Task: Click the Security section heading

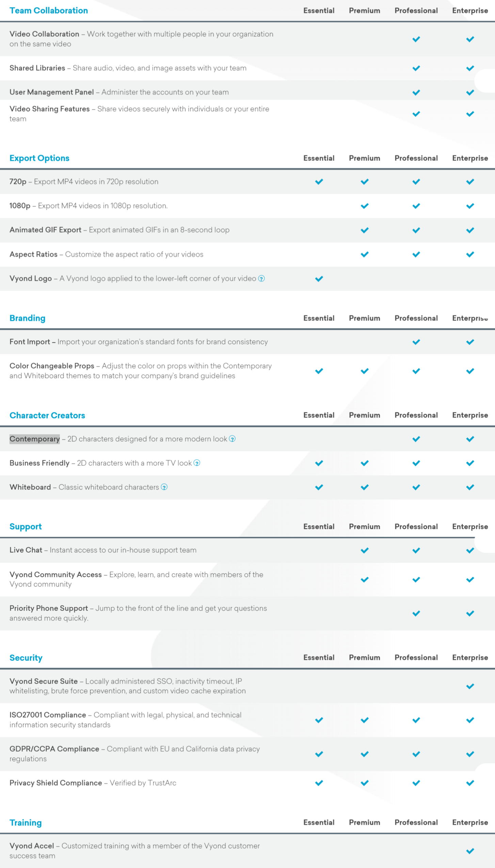Action: point(26,658)
